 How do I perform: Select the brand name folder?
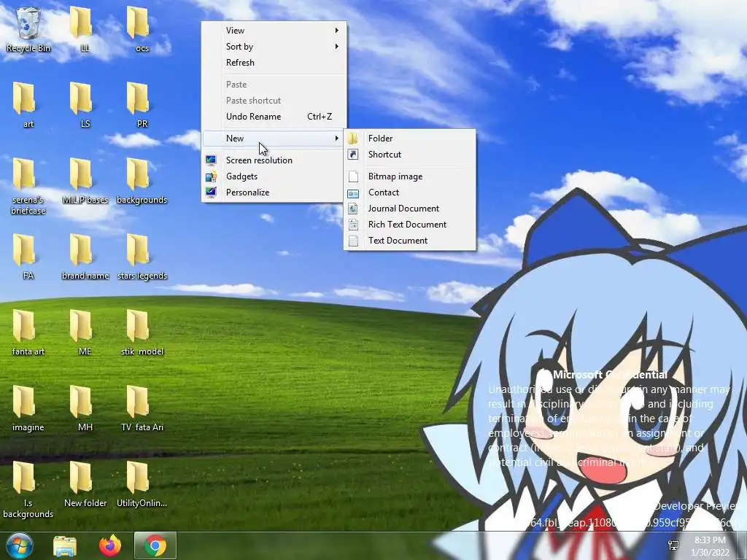pos(85,257)
